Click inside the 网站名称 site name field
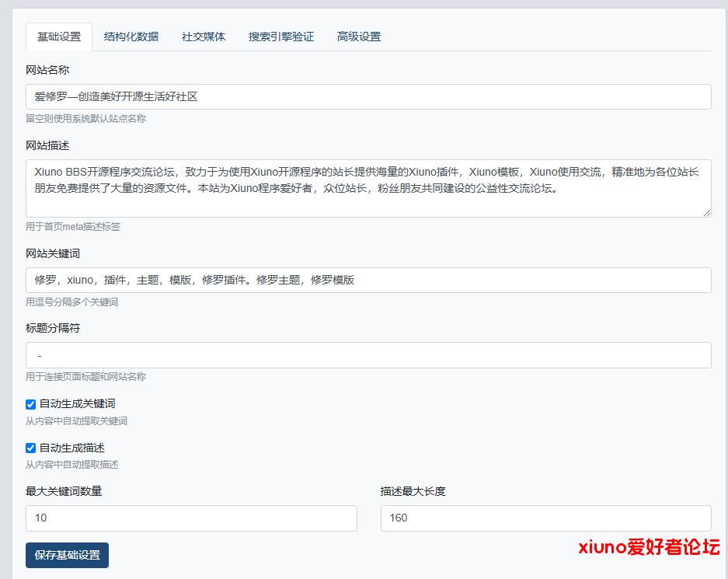 coord(364,96)
